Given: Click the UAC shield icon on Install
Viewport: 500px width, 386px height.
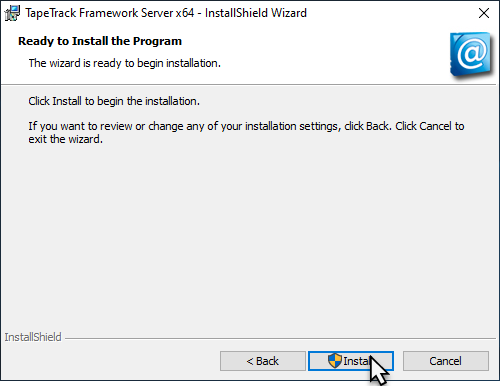Looking at the screenshot, I should [335, 361].
